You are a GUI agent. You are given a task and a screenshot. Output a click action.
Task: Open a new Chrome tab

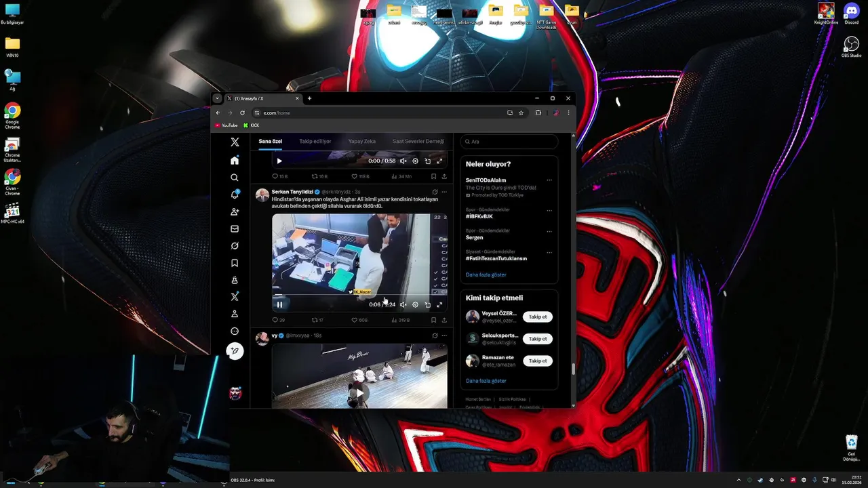click(309, 98)
